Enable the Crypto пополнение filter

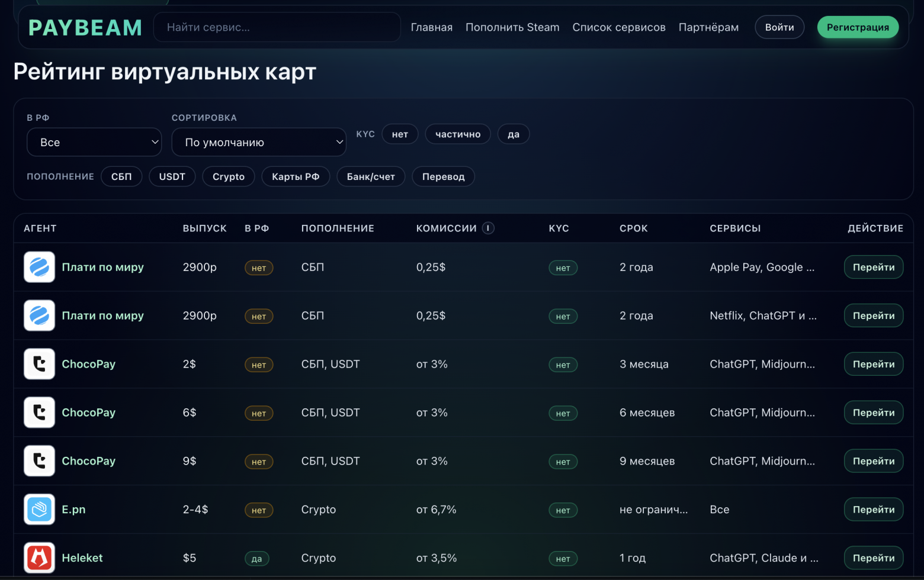click(228, 176)
